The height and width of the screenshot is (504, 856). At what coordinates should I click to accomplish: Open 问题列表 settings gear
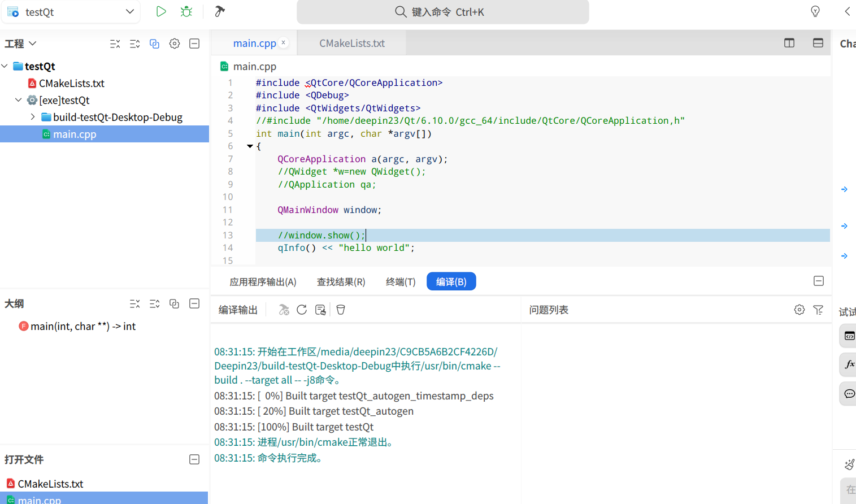799,310
